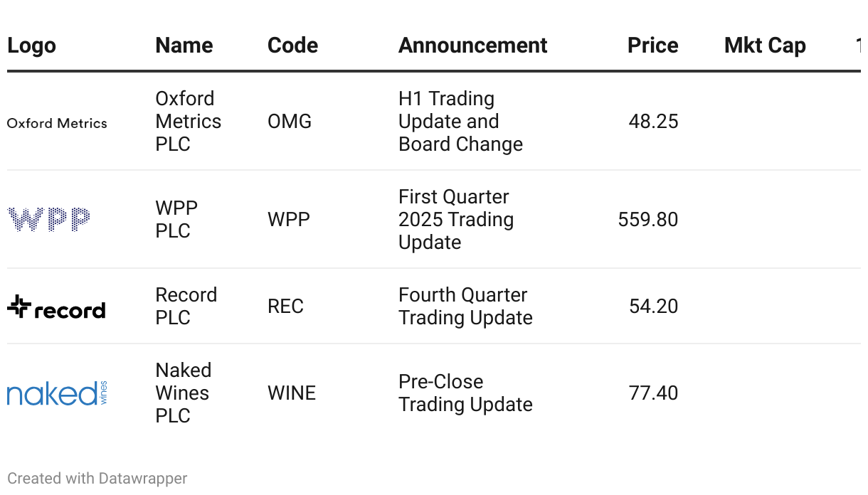Click the Record company logo

pyautogui.click(x=56, y=307)
